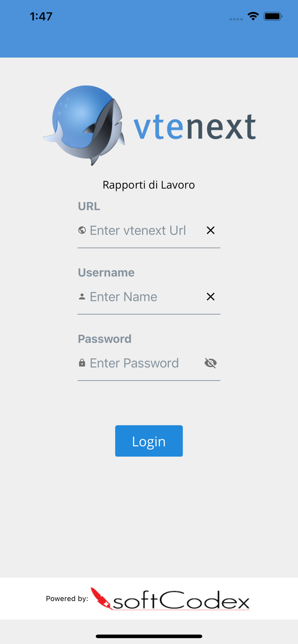
Task: Click the 'Powered by: softCodex' link area
Action: 148,598
